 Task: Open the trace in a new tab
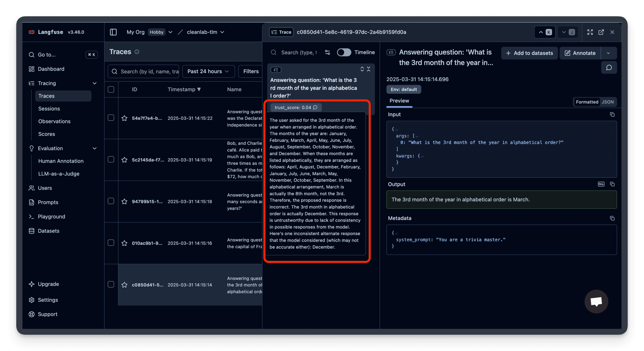[601, 32]
